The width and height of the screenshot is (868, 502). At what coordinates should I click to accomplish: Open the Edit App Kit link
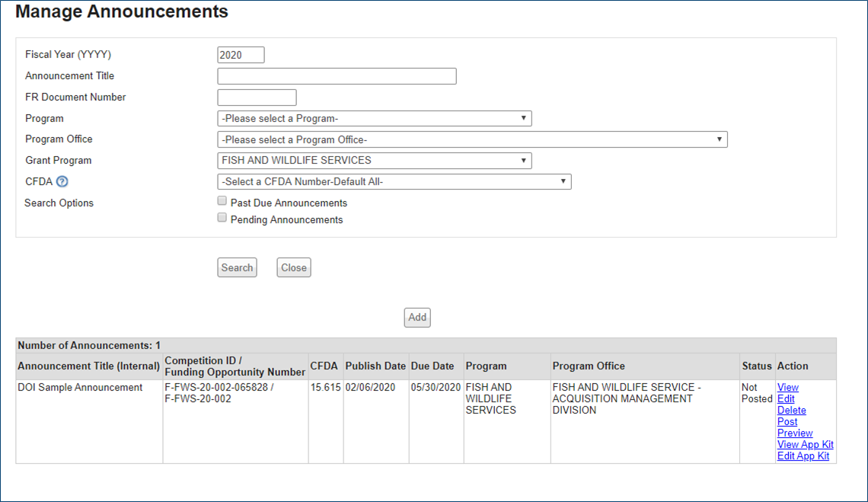tap(803, 456)
